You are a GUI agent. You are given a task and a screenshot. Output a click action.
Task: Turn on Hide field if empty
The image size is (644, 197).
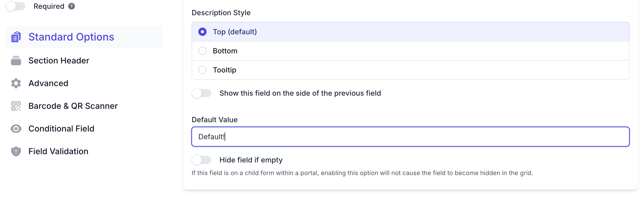click(x=201, y=160)
